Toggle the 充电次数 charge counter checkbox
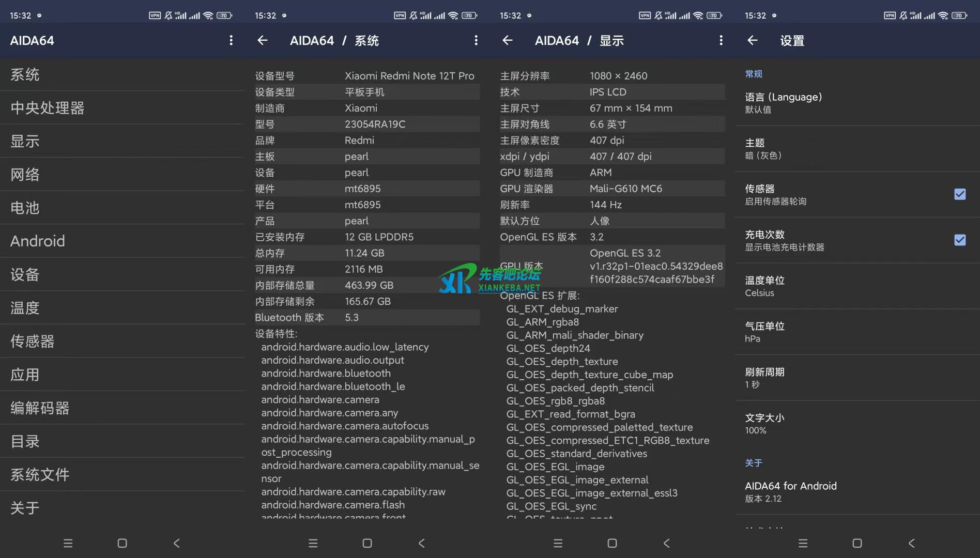980x558 pixels. (960, 240)
